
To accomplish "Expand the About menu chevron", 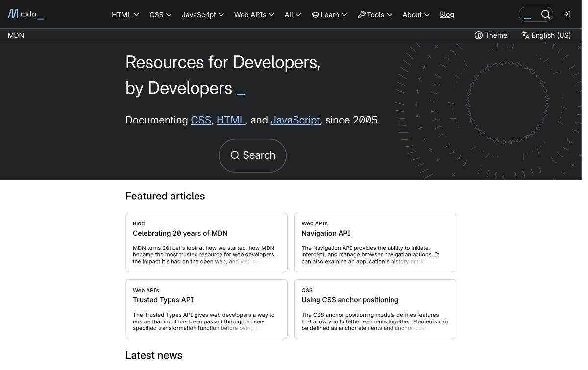I will 427,15.
